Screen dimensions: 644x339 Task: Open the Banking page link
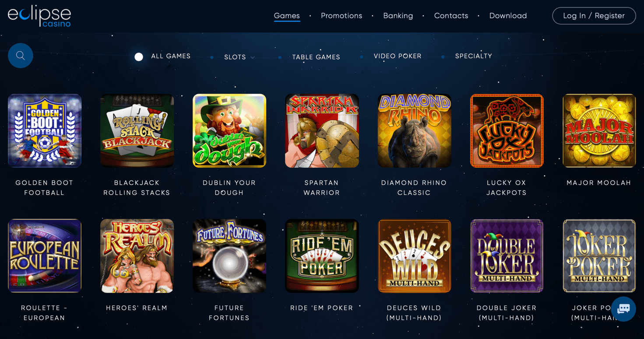point(398,16)
